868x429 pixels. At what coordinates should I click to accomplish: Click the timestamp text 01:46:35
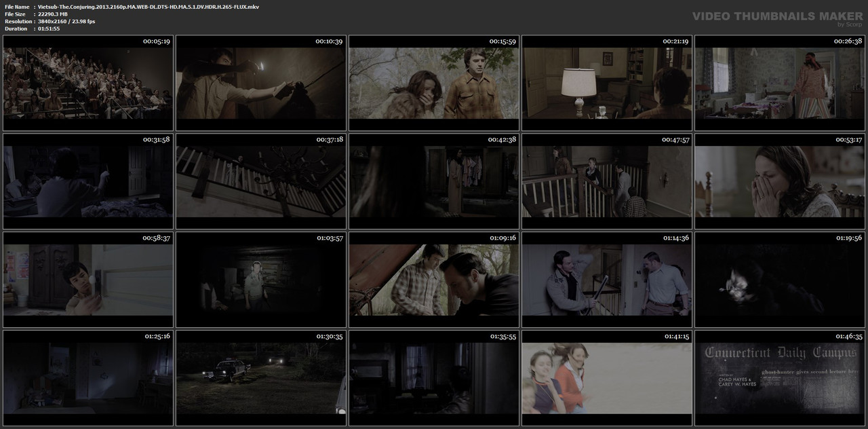[x=848, y=337]
